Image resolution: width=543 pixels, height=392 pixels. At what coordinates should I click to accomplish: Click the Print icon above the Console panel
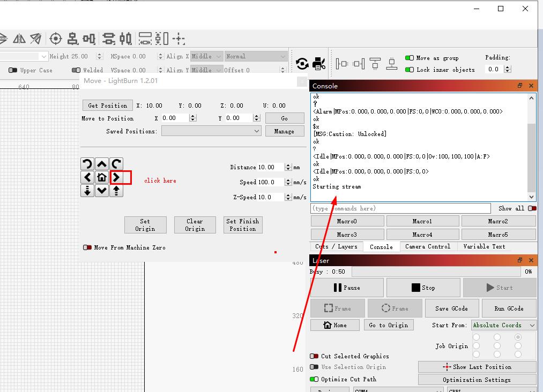[319, 63]
